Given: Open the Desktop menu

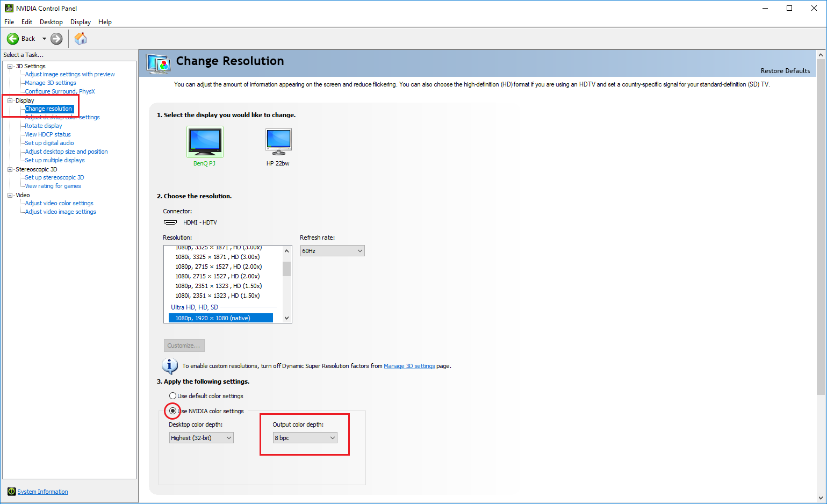Looking at the screenshot, I should (x=51, y=22).
